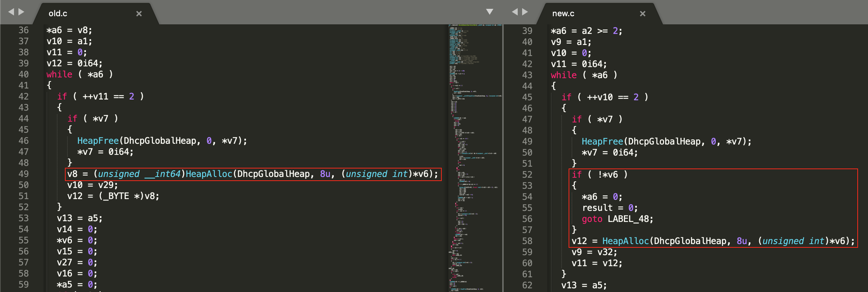Close the new.c tab
Image resolution: width=868 pixels, height=292 pixels.
(643, 14)
